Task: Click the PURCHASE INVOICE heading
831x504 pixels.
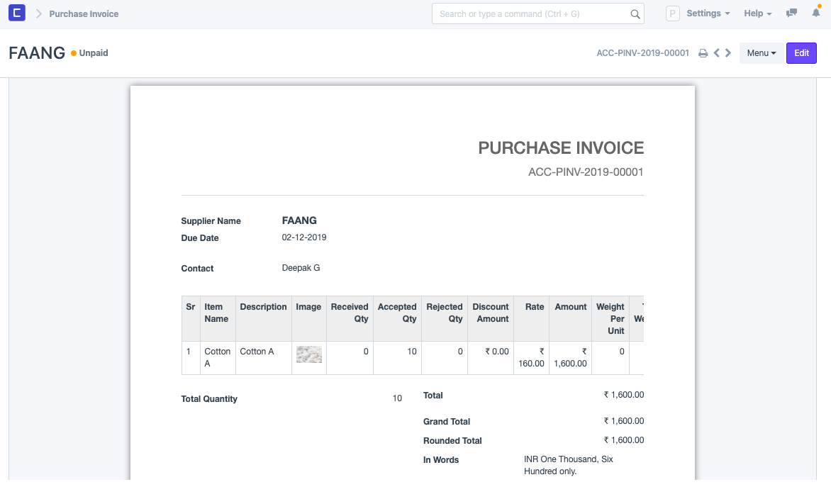Action: pyautogui.click(x=561, y=148)
